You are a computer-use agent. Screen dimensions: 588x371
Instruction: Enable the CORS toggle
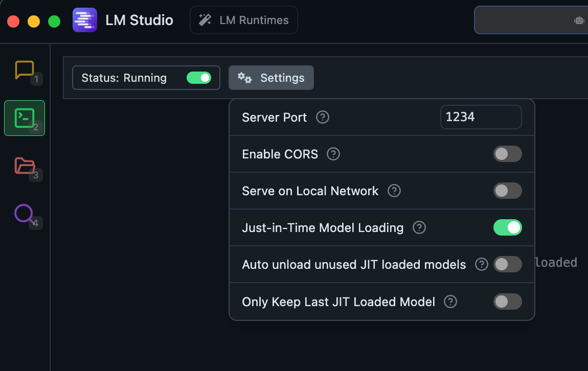click(507, 154)
